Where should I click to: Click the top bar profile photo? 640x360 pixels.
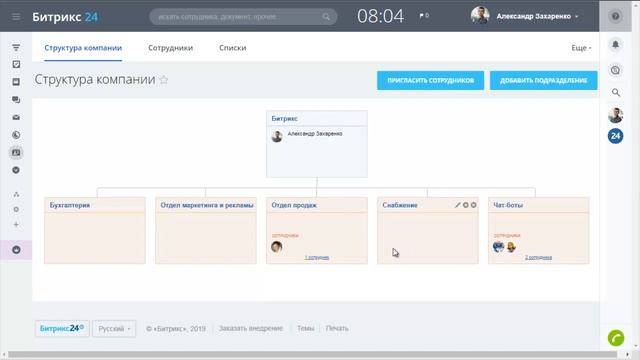[480, 16]
